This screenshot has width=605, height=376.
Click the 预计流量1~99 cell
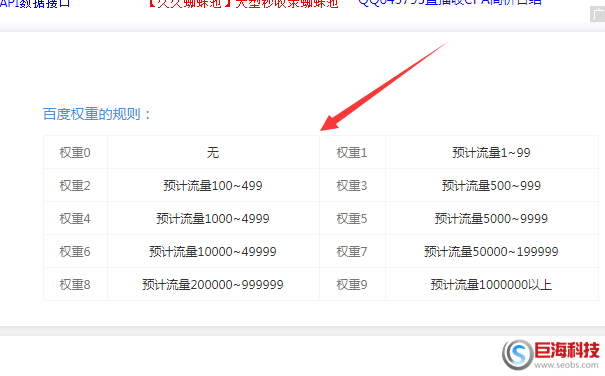click(492, 152)
